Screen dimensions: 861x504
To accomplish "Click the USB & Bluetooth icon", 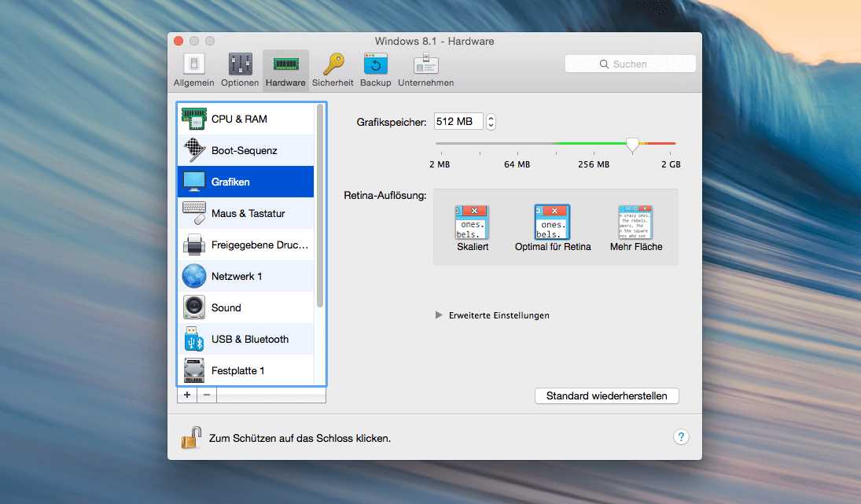I will pyautogui.click(x=194, y=340).
